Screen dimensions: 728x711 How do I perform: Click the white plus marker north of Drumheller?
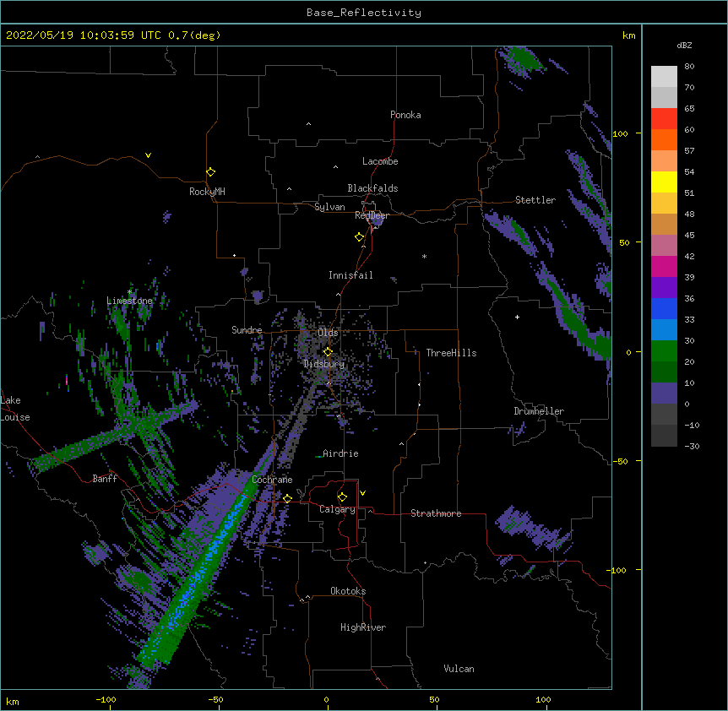point(517,317)
